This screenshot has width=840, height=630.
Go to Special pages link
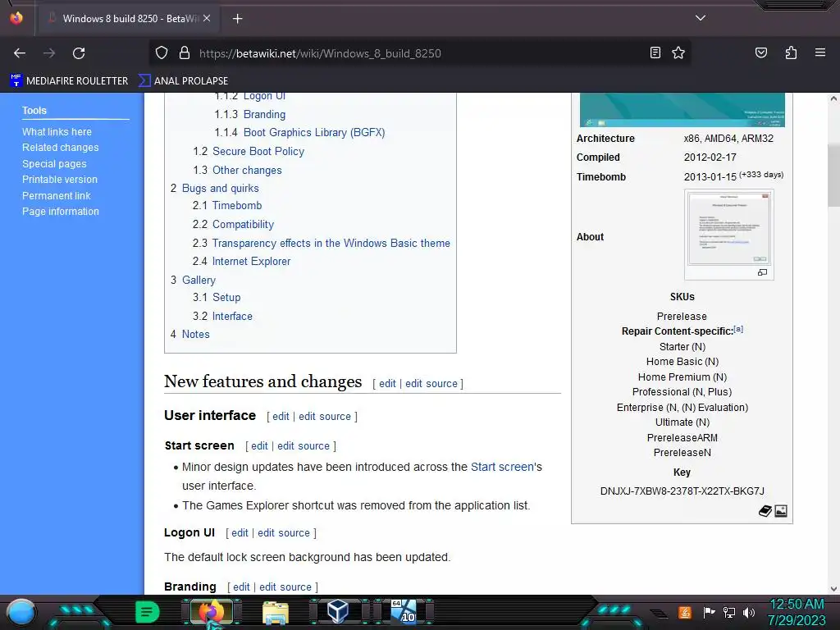(x=54, y=164)
